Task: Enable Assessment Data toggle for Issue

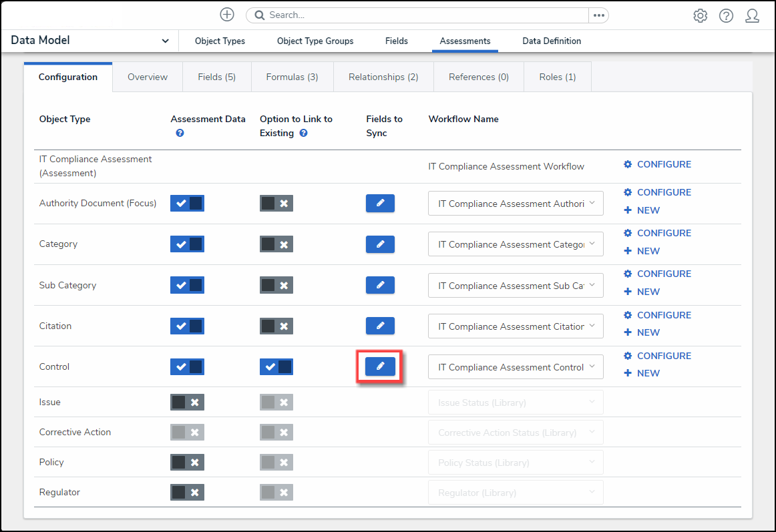Action: click(187, 402)
